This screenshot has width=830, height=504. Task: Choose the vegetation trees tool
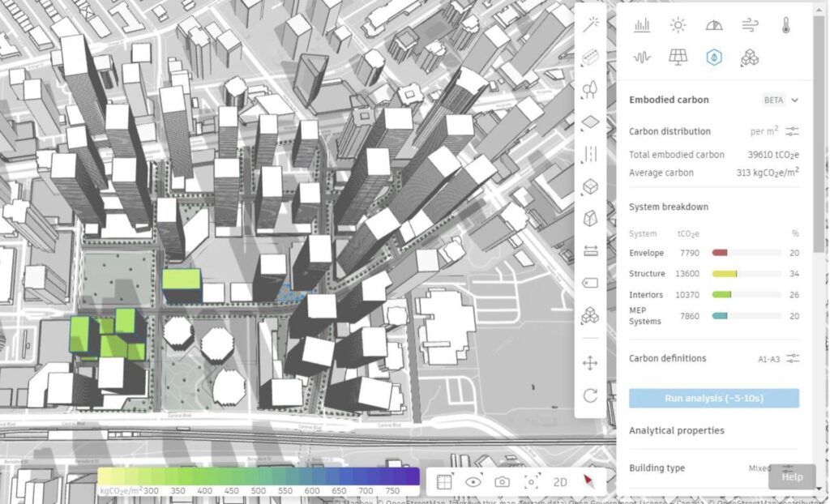pyautogui.click(x=590, y=87)
